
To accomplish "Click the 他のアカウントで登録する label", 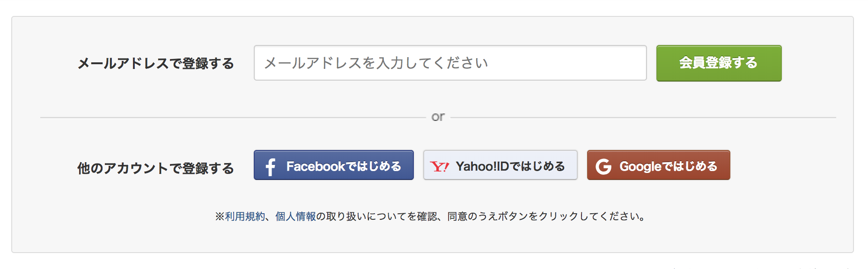I will pyautogui.click(x=155, y=168).
